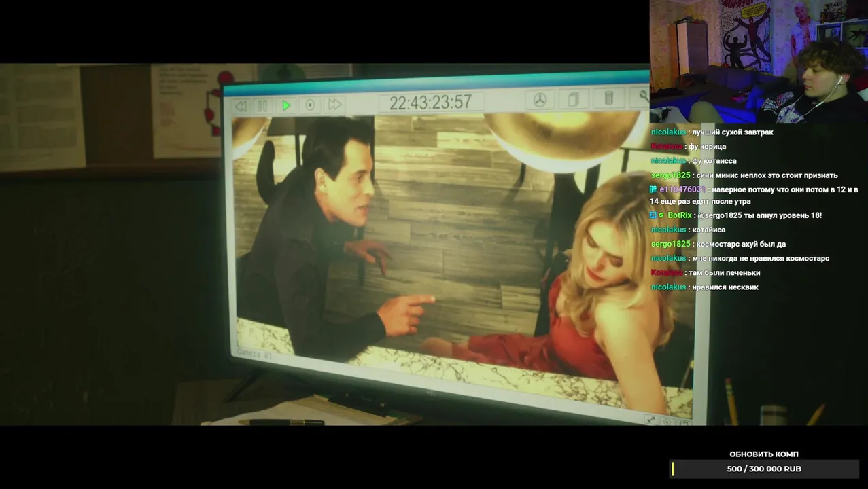The height and width of the screenshot is (489, 868).
Task: Click the record circle button
Action: click(310, 105)
